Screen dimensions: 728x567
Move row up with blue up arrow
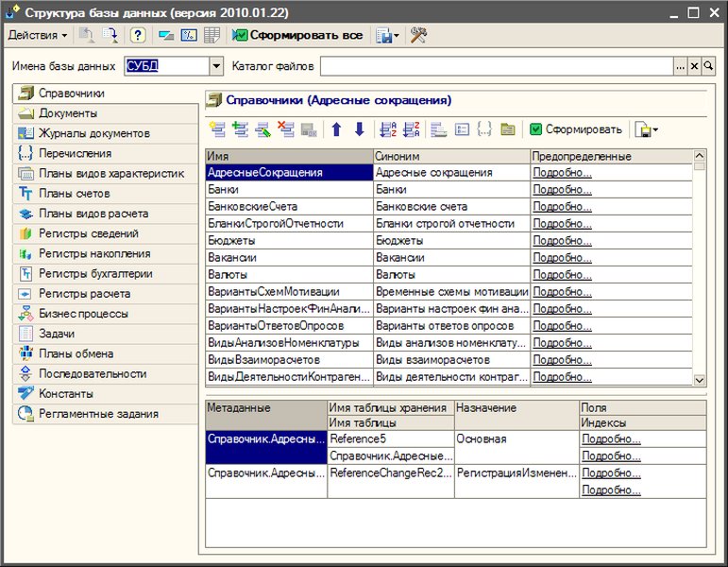tap(336, 129)
